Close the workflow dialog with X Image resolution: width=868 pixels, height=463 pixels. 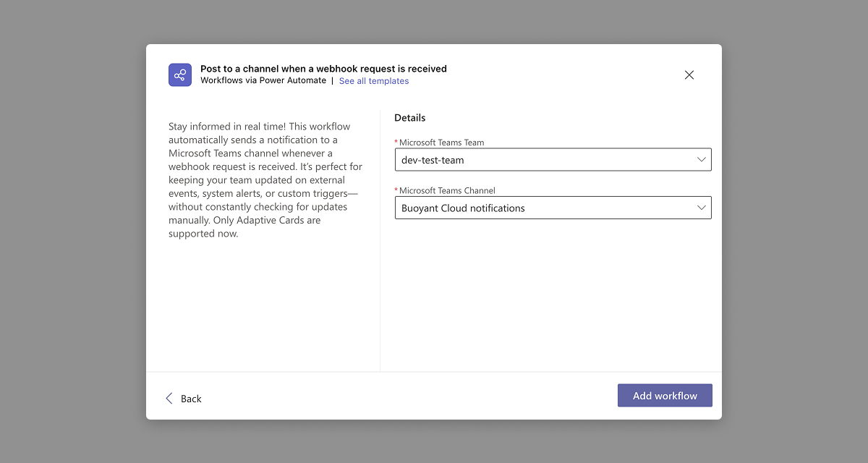click(689, 75)
